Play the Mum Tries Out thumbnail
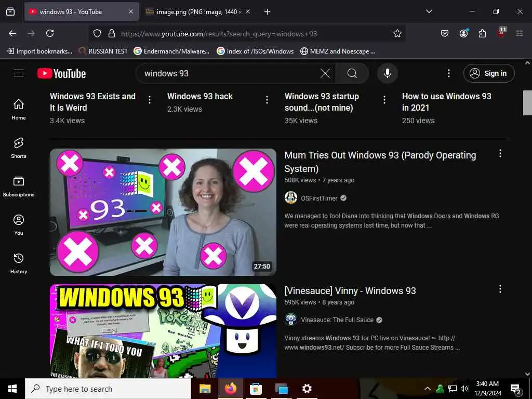Viewport: 532px width, 399px height. 163,212
